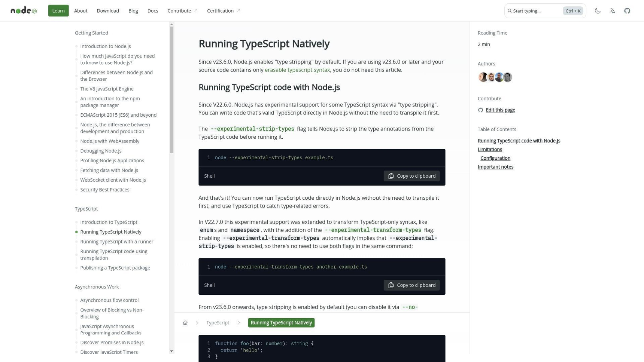Screen dimensions: 644x362
Task: Jump to Running TypeScript code with Node.js section
Action: click(x=519, y=141)
